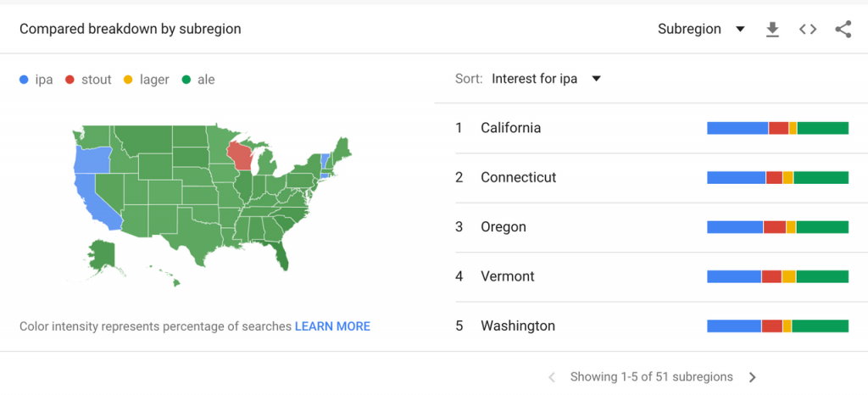Select California in the ranking list
Screen dimensions: 868x395
(652, 128)
